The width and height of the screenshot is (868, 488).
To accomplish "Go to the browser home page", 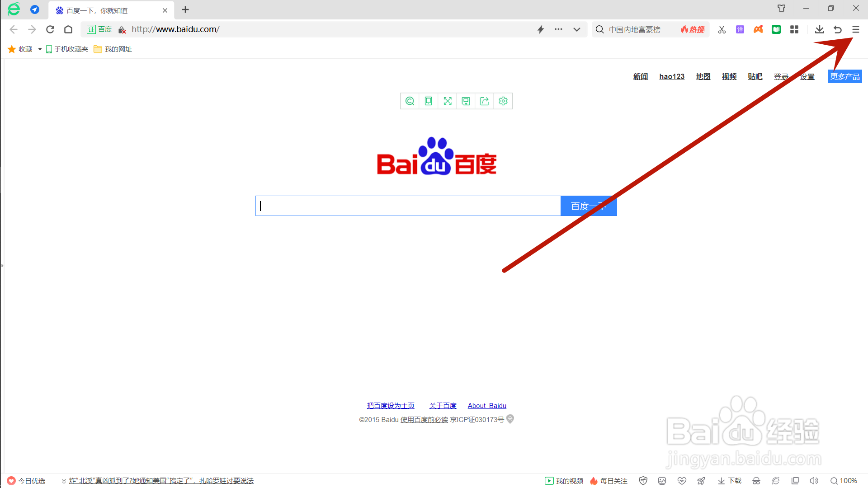I will 68,29.
